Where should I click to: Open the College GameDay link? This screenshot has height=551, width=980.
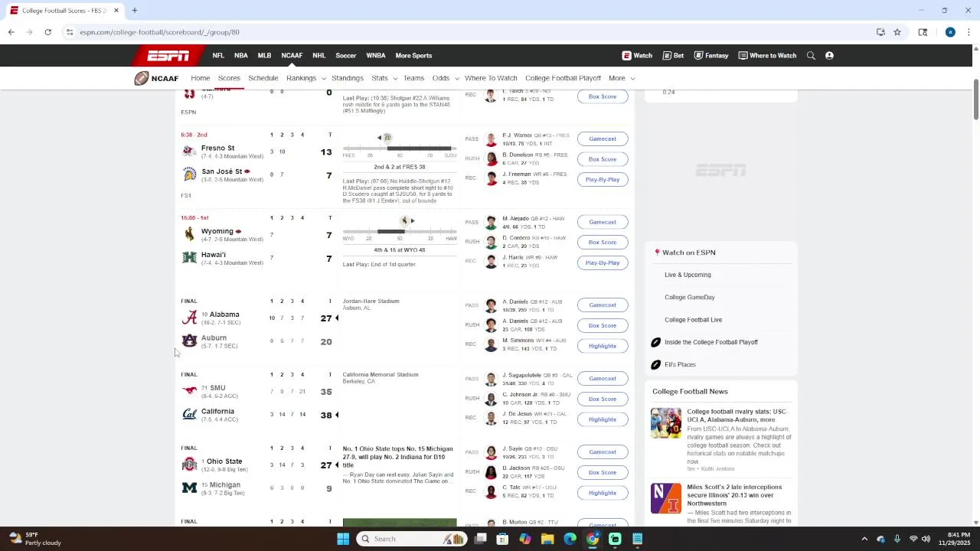pyautogui.click(x=689, y=297)
